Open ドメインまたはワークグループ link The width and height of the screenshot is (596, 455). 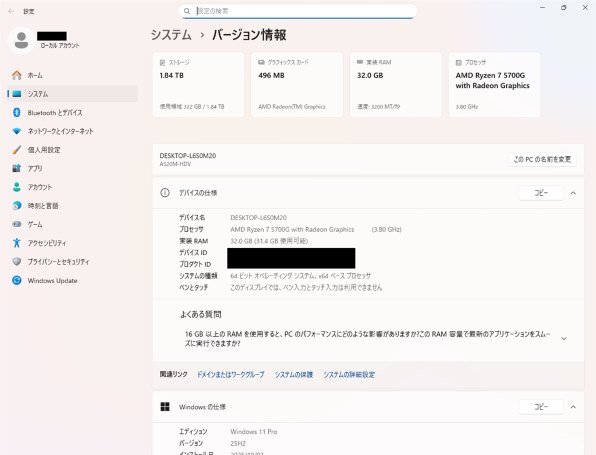230,374
